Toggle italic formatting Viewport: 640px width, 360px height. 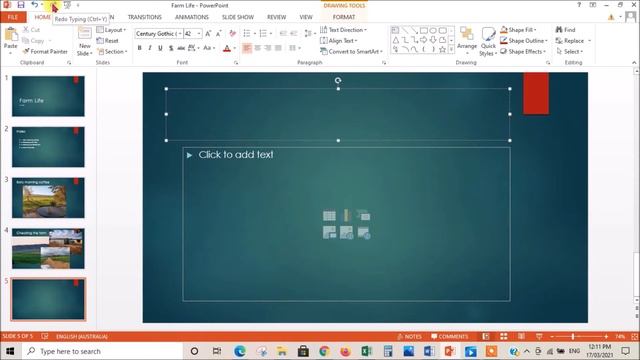150,48
